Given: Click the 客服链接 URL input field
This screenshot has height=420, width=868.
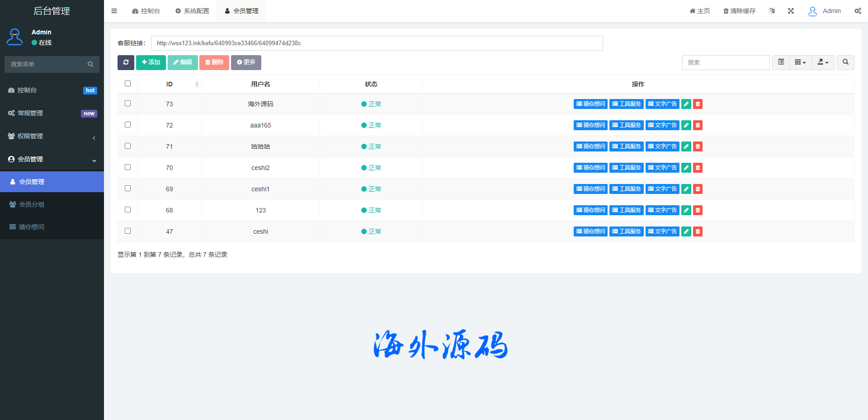Looking at the screenshot, I should (x=377, y=43).
